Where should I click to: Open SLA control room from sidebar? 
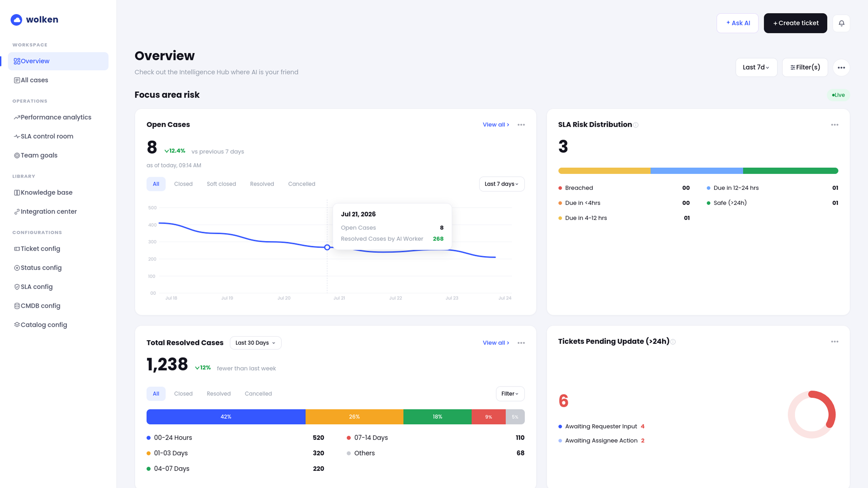[58, 136]
